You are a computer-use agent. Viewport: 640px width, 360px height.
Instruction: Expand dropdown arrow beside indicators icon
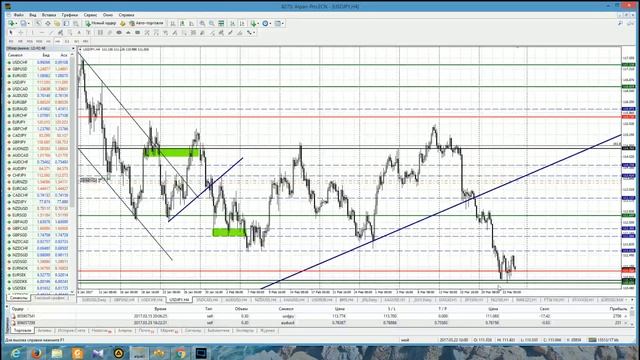point(258,23)
